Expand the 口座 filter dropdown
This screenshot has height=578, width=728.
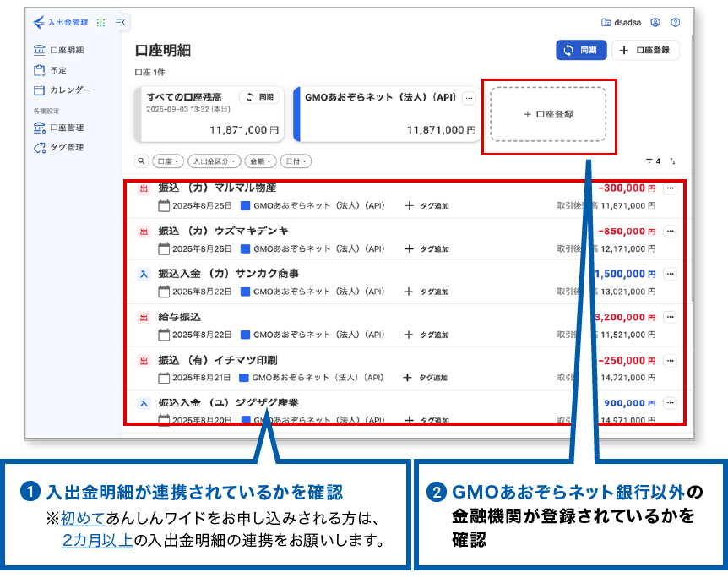click(x=168, y=161)
